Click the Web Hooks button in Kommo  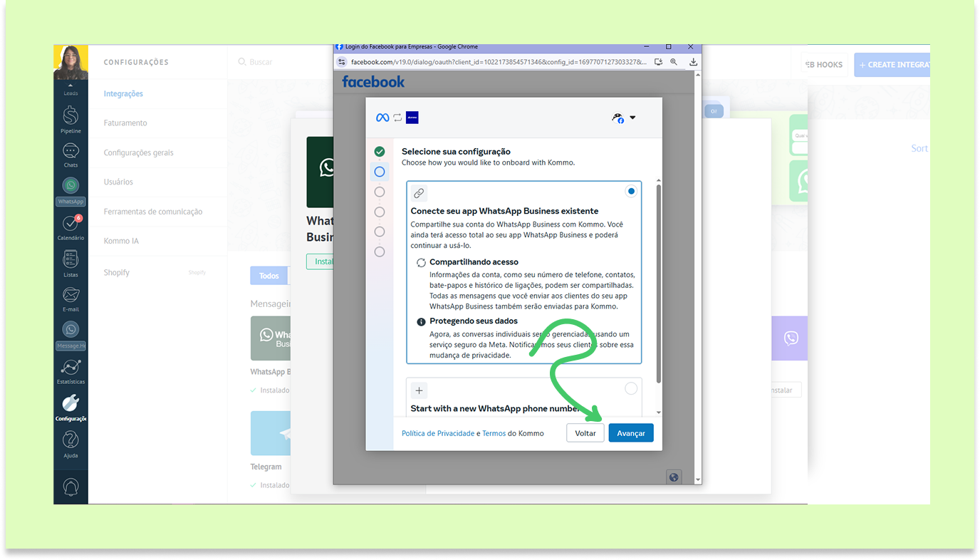coord(825,64)
